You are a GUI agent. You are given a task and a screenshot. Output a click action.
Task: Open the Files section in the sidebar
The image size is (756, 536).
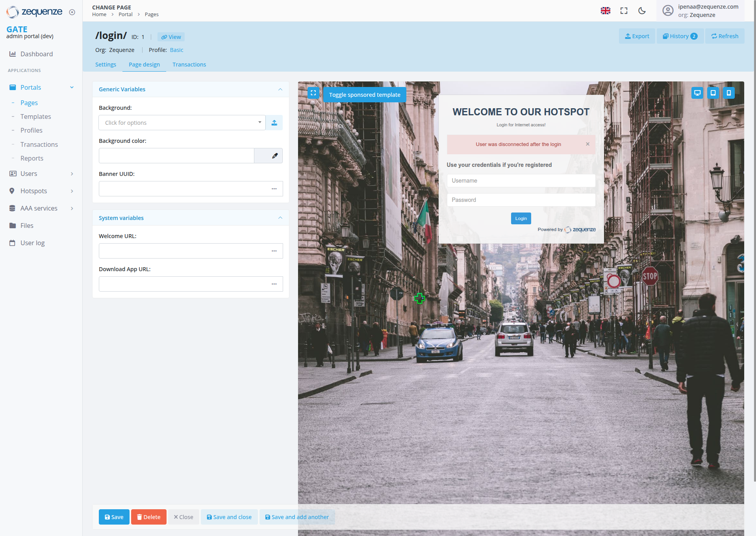click(27, 225)
